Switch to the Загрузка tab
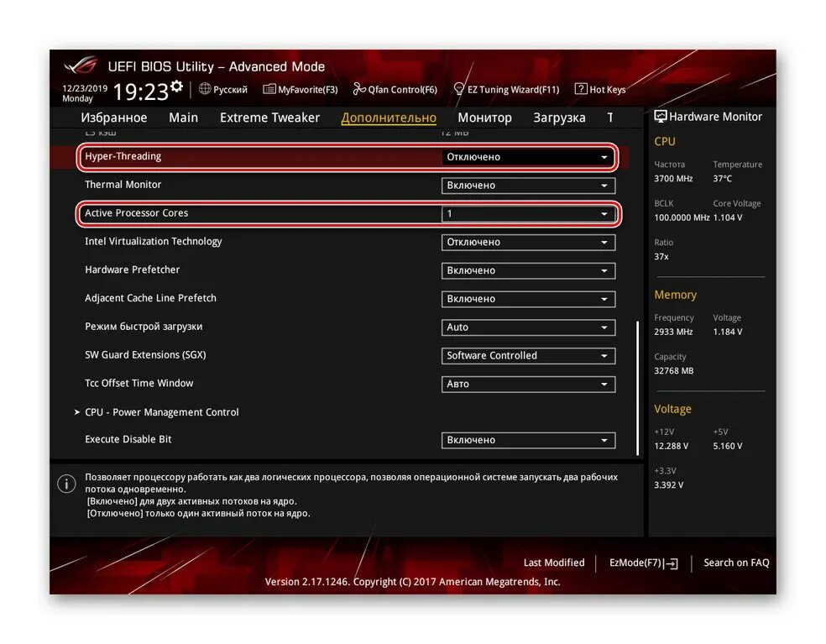 click(559, 118)
